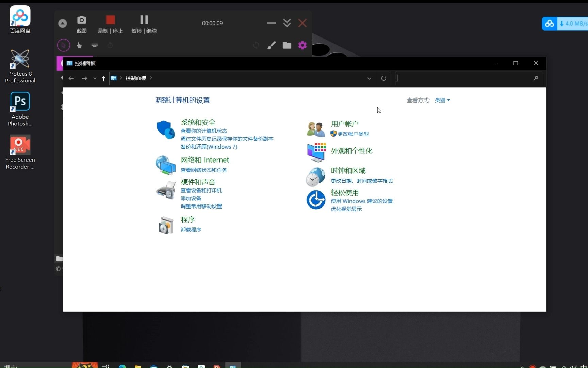Open the Adobe Photoshop desktop shortcut
This screenshot has width=588, height=368.
click(x=20, y=109)
